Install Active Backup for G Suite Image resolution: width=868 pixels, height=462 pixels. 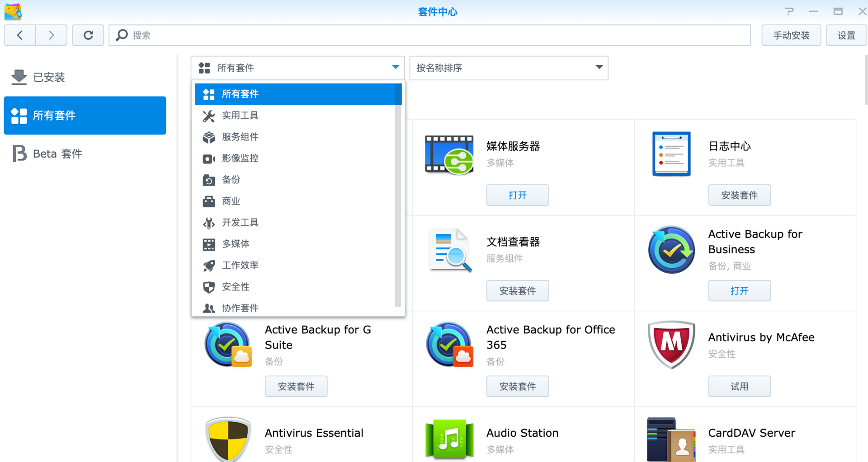coord(296,387)
